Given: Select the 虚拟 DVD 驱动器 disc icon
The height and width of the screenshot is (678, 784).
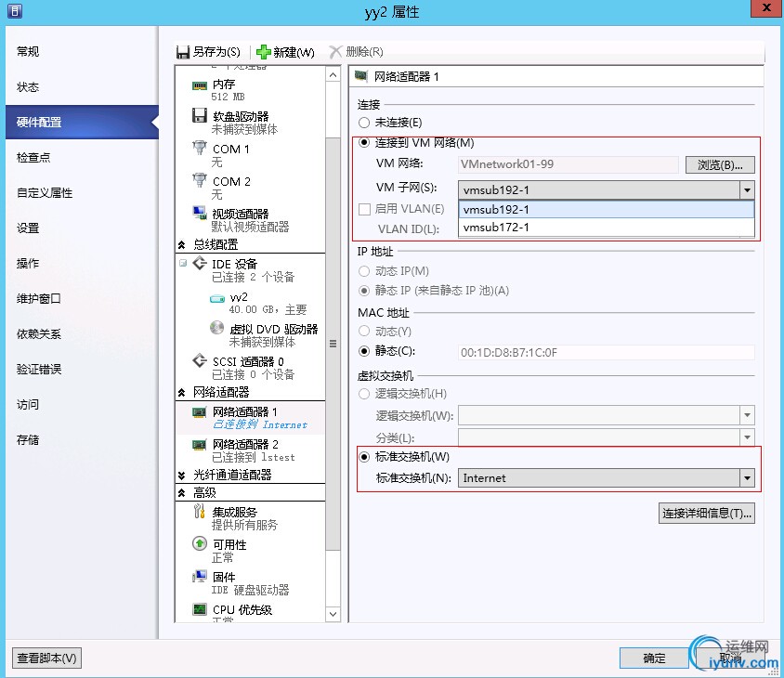Looking at the screenshot, I should pos(216,328).
